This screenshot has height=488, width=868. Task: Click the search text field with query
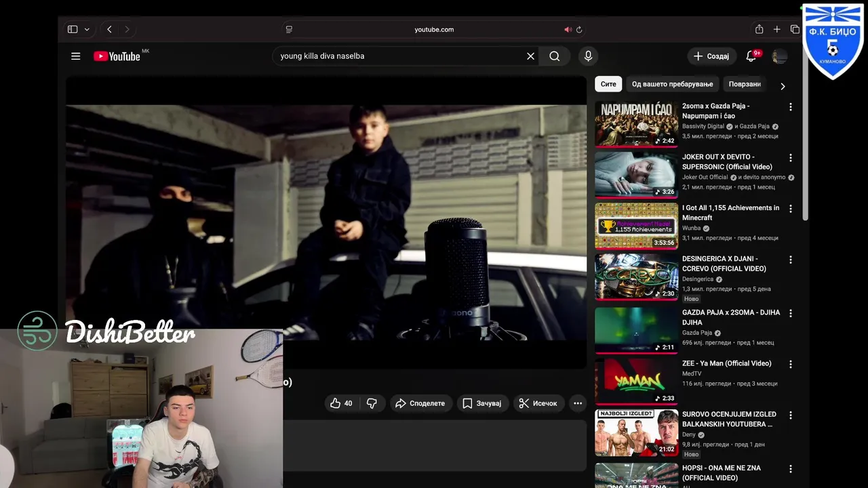(x=400, y=56)
